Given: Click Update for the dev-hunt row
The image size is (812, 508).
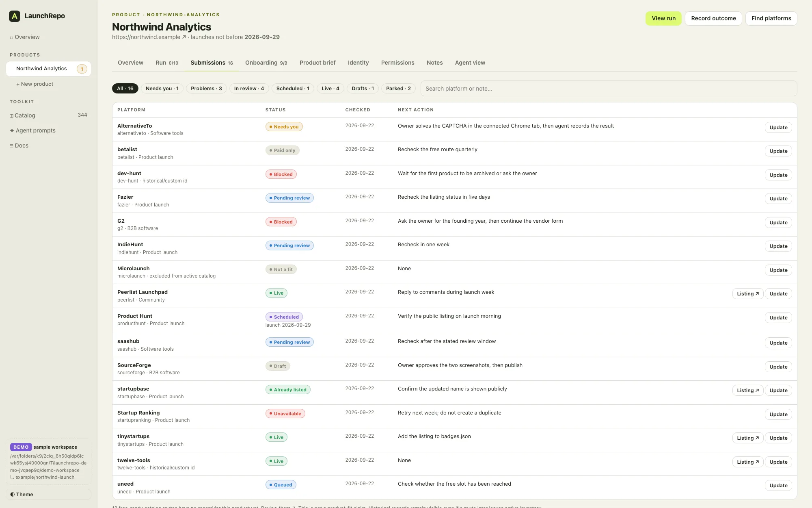Looking at the screenshot, I should 778,175.
